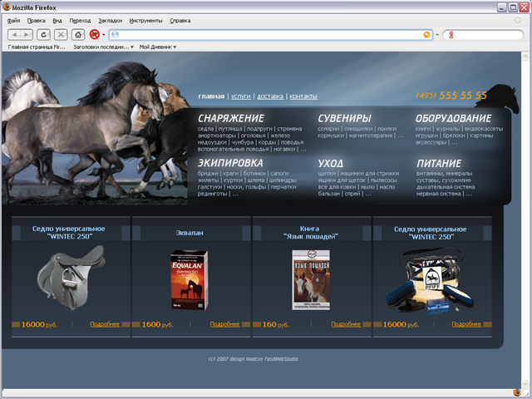
Task: Click the red ad-block icon in toolbar
Action: click(x=94, y=34)
